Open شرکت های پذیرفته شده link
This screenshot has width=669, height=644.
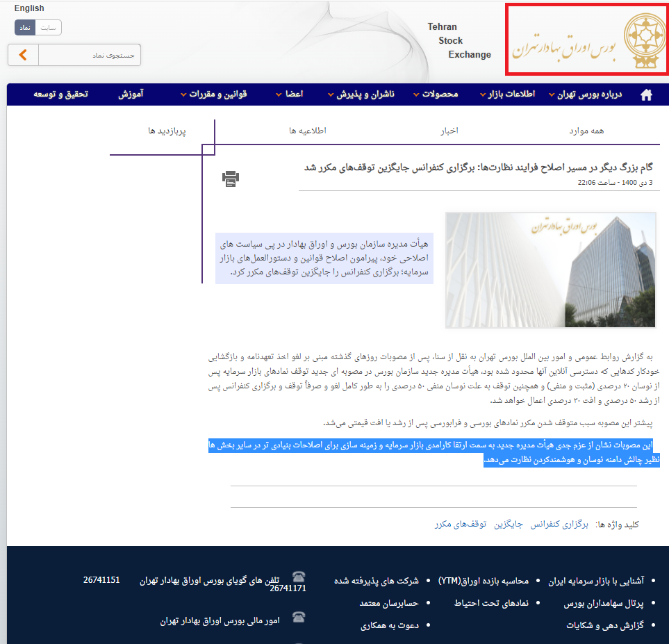[x=377, y=581]
